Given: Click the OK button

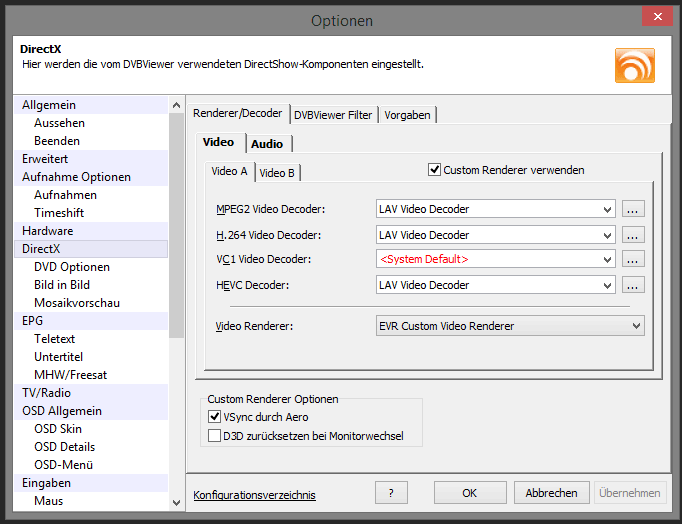Looking at the screenshot, I should (470, 493).
